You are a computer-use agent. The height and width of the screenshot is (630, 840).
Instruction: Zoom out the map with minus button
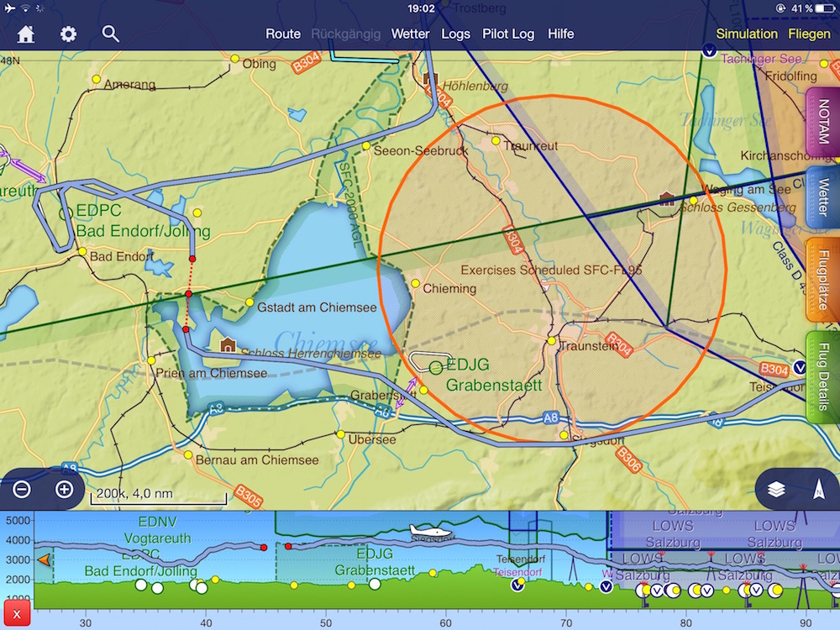23,490
